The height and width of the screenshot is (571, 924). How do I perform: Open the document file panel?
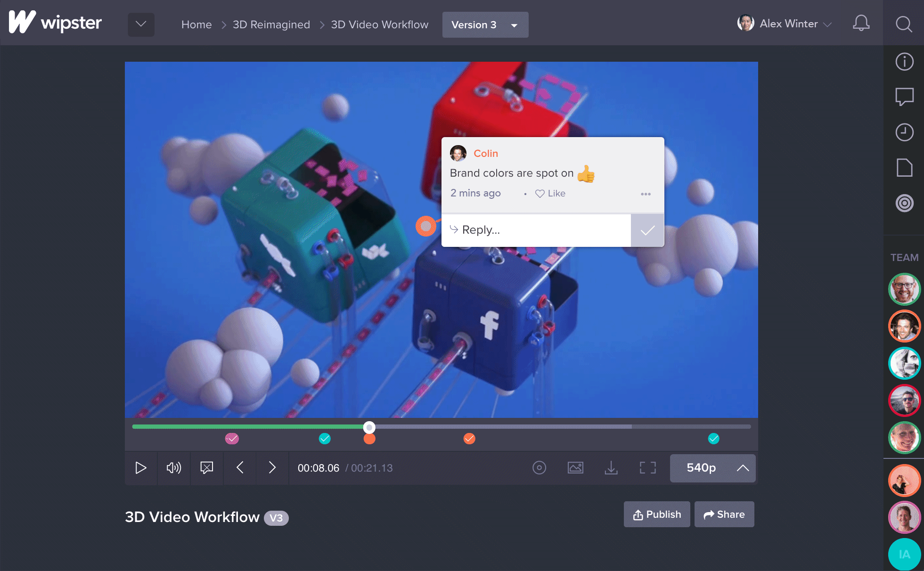[904, 168]
